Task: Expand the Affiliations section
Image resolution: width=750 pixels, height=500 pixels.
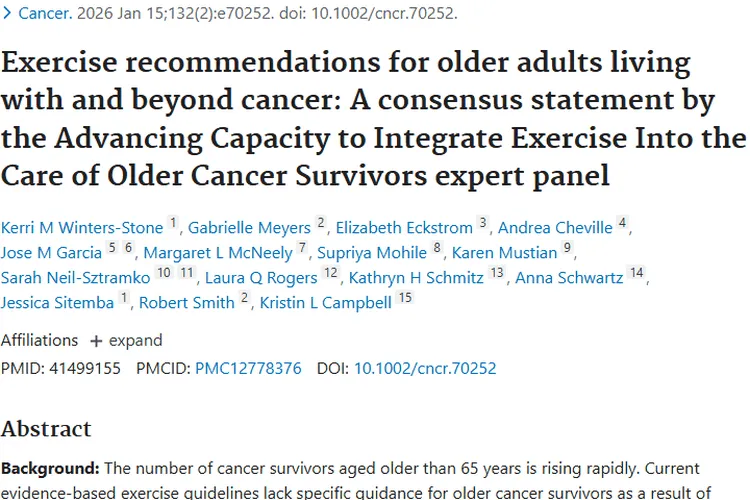Action: 126,340
